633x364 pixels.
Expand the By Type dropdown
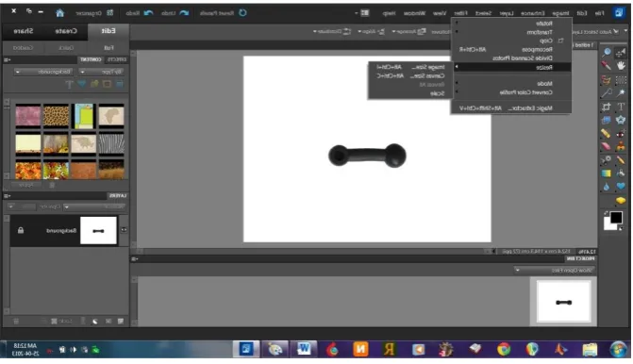pyautogui.click(x=101, y=72)
